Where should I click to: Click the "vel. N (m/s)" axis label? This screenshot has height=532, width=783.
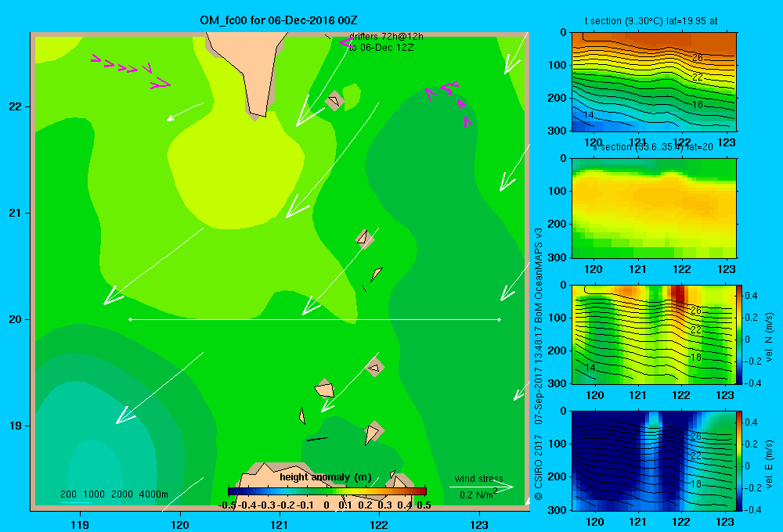tap(769, 337)
